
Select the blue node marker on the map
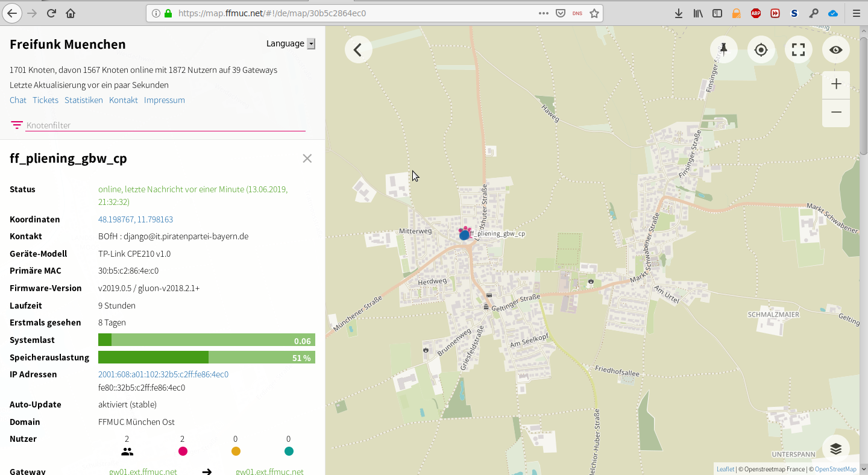coord(464,235)
